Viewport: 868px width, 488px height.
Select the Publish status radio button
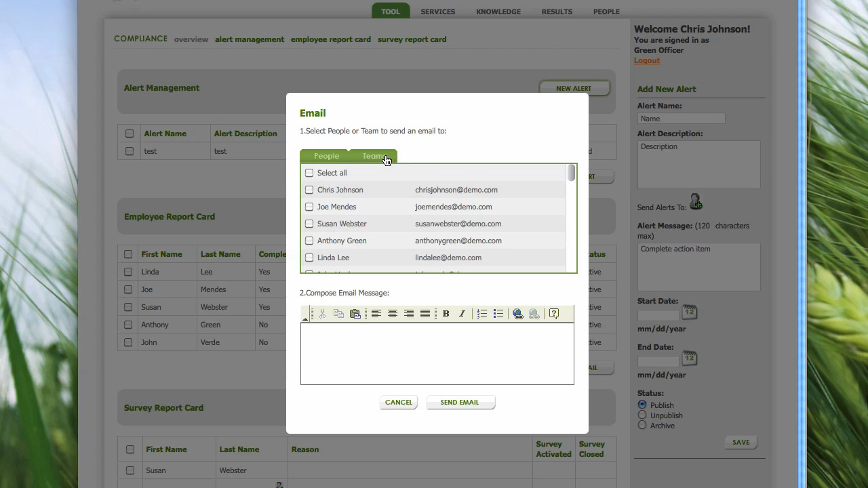click(x=642, y=405)
